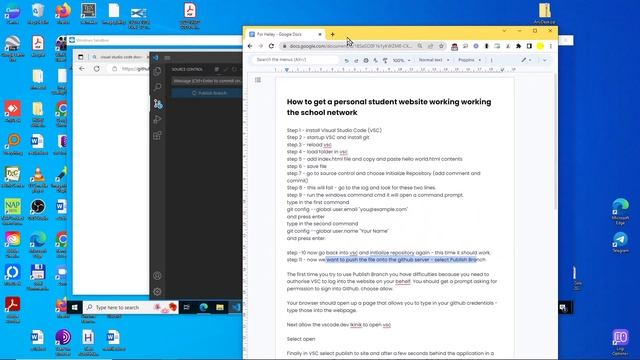Select the paint format tool in Docs
Screen dimensions: 640x360
click(385, 60)
